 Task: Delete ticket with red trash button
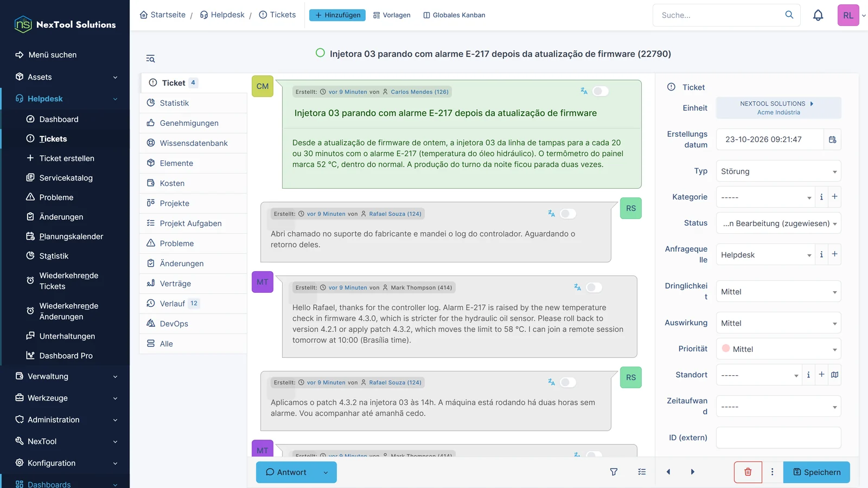(748, 472)
